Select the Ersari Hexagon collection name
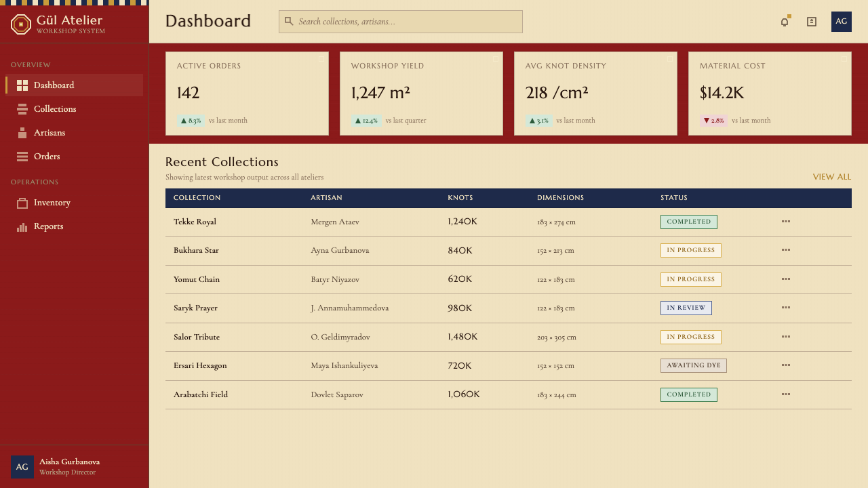The height and width of the screenshot is (488, 868). 200,365
